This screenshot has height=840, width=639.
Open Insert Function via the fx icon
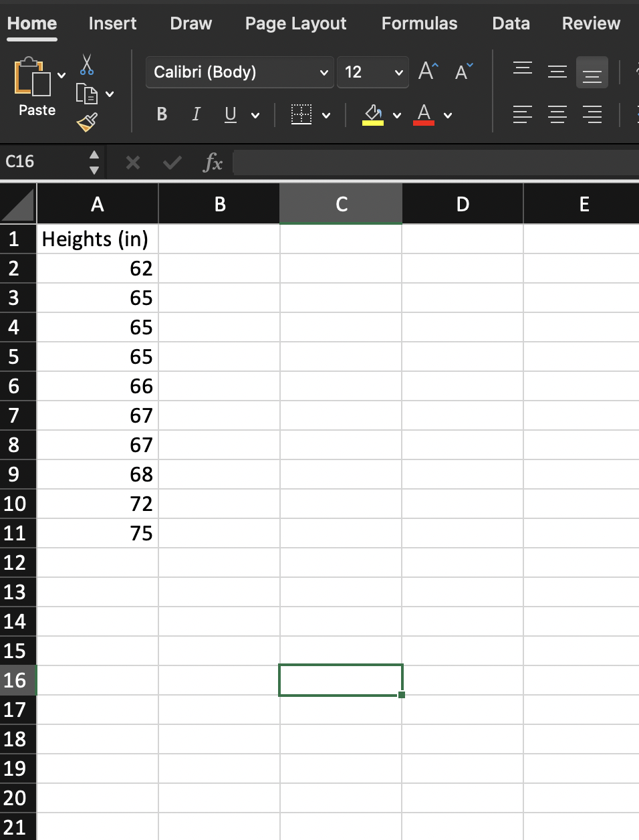(213, 162)
